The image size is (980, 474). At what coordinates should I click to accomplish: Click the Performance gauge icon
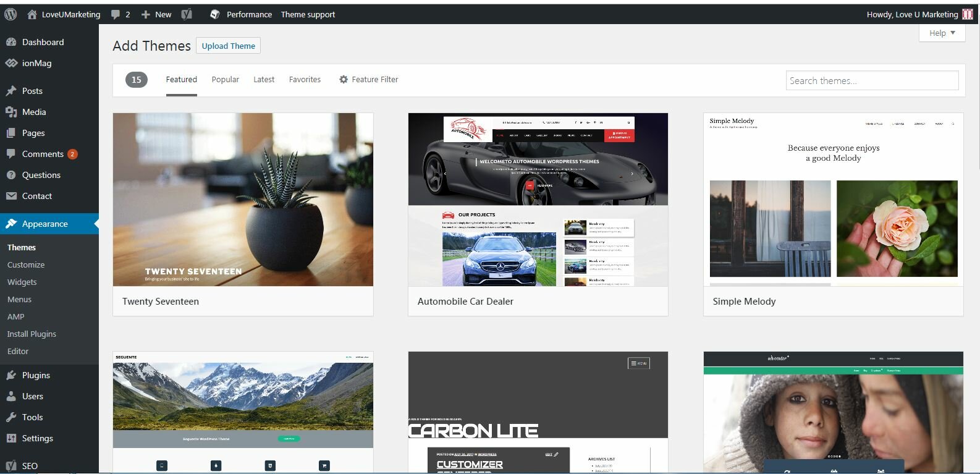pos(215,14)
